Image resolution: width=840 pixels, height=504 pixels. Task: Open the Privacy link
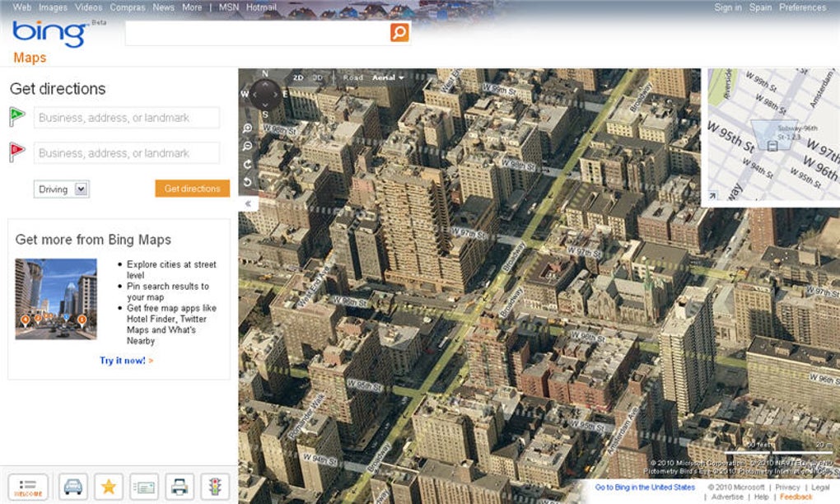click(787, 488)
